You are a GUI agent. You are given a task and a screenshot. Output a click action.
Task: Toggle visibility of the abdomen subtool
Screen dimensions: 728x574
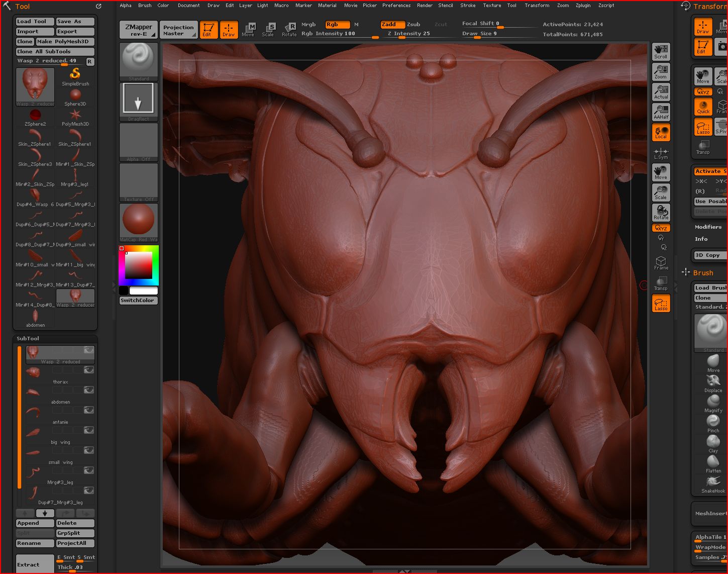point(89,390)
